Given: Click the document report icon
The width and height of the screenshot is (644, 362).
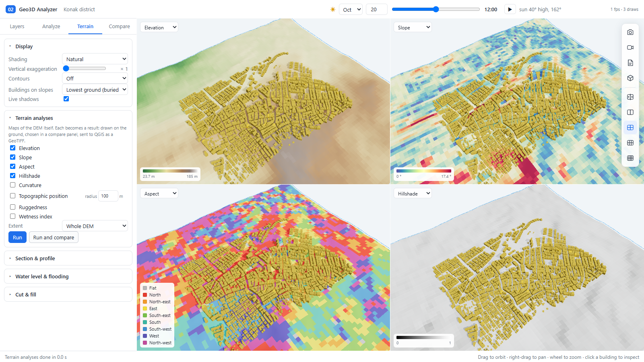Looking at the screenshot, I should tap(630, 63).
